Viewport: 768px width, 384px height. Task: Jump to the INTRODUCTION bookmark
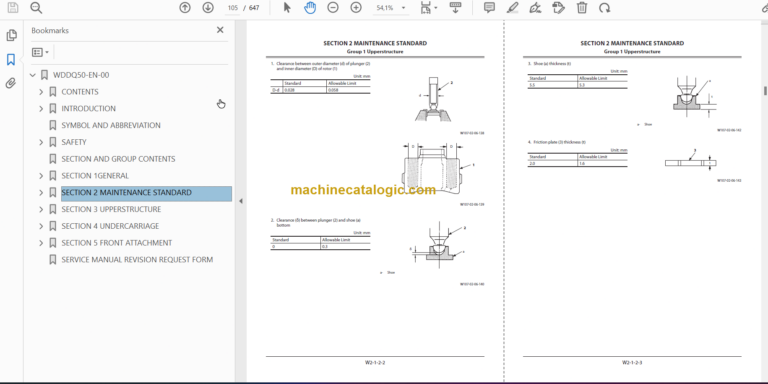click(x=89, y=108)
